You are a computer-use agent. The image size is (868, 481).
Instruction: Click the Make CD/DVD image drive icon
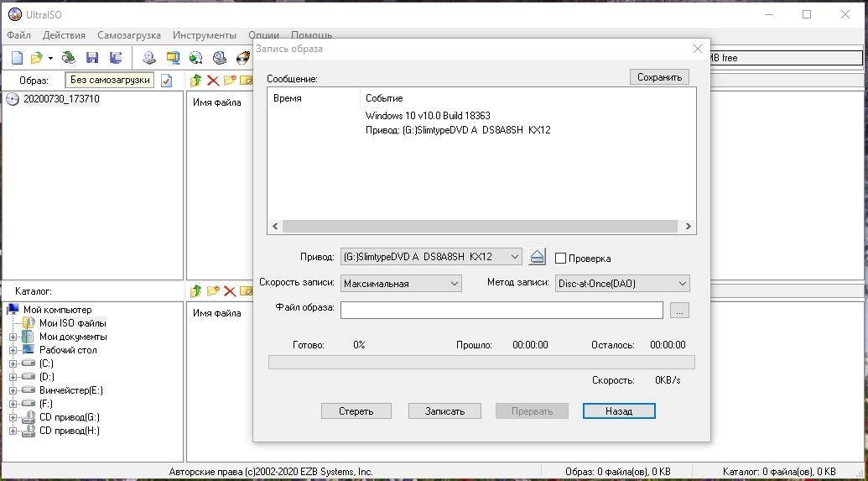coord(149,58)
